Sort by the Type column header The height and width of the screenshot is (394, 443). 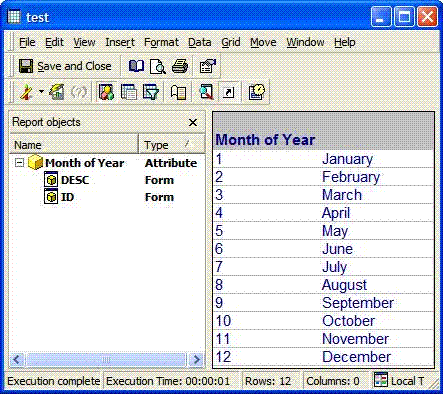click(172, 145)
